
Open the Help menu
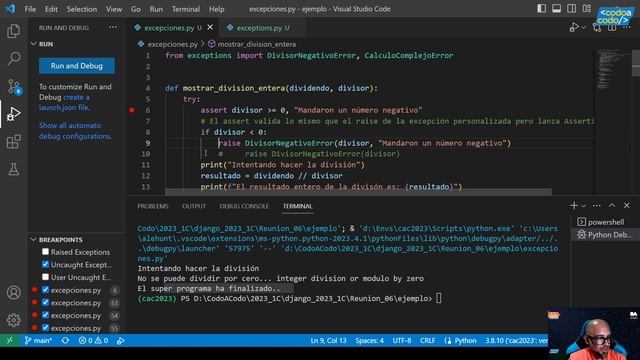(217, 9)
